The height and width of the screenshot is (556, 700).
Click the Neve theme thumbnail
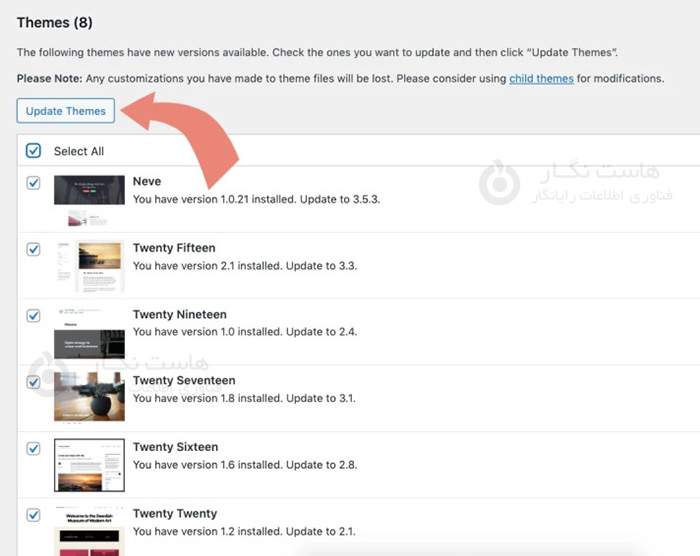(89, 199)
